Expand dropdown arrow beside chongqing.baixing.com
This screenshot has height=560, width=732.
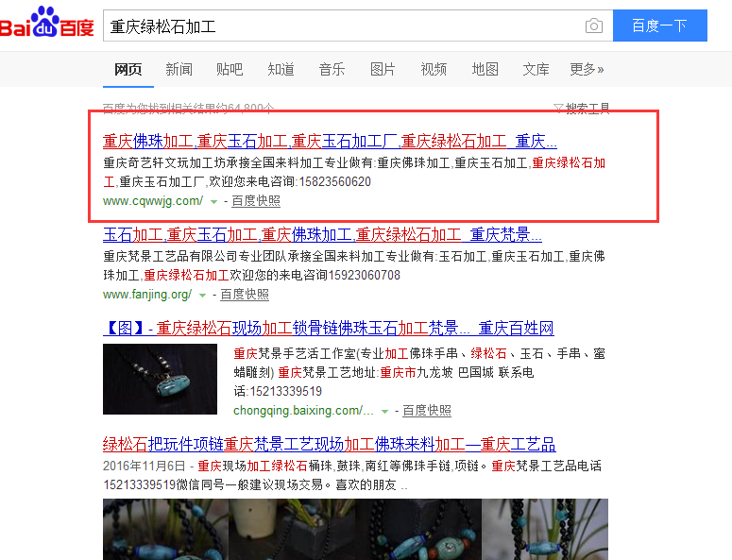click(x=384, y=412)
